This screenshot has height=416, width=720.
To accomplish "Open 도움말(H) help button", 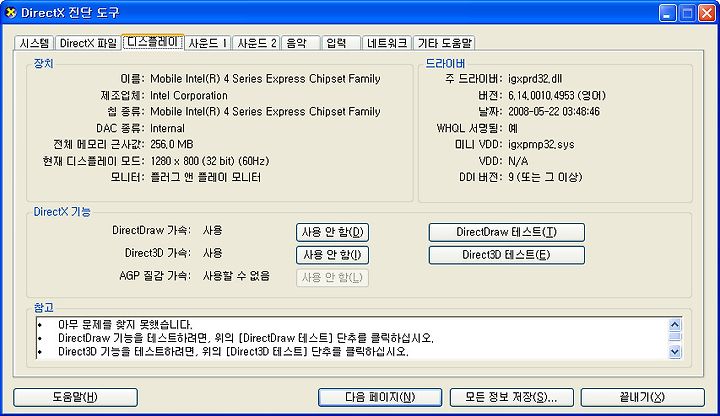I will click(75, 397).
